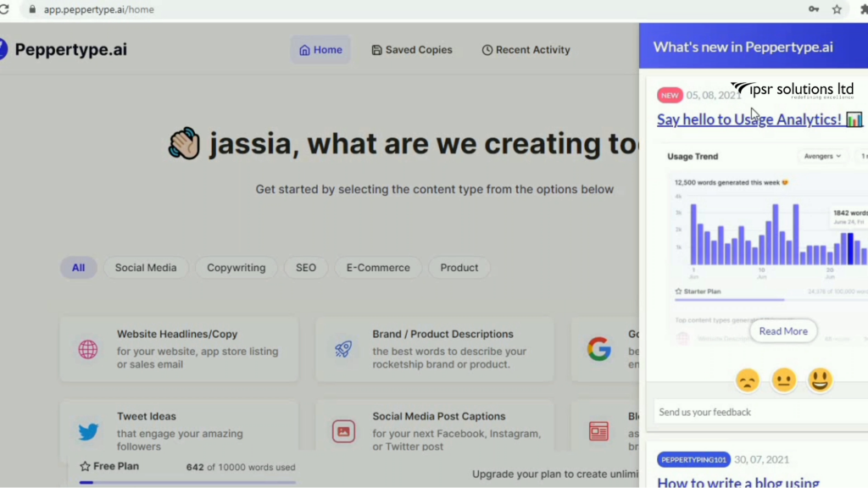Open the Website Headlines/Copy card

(x=179, y=349)
